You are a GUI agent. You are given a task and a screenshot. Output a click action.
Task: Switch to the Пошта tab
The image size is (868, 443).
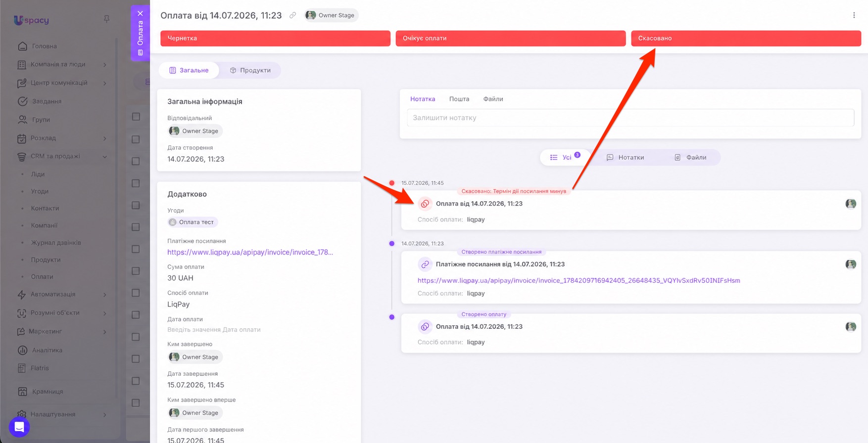tap(459, 99)
